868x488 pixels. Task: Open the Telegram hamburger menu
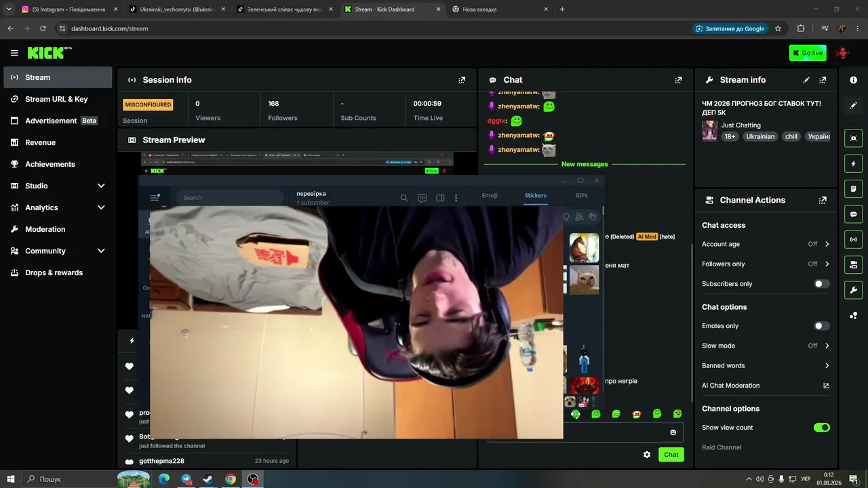tap(155, 198)
